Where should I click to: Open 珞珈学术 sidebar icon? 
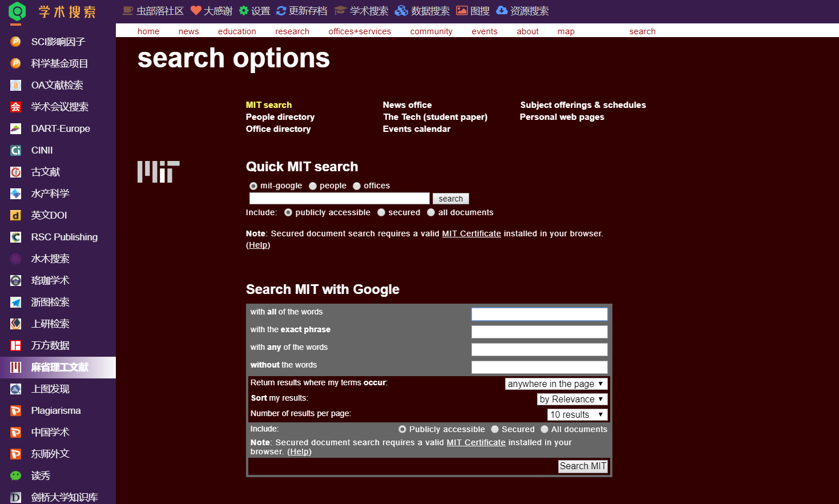tap(16, 280)
